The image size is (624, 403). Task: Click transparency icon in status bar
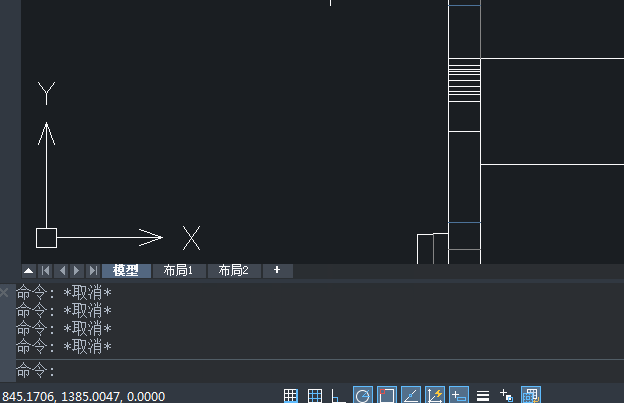507,396
